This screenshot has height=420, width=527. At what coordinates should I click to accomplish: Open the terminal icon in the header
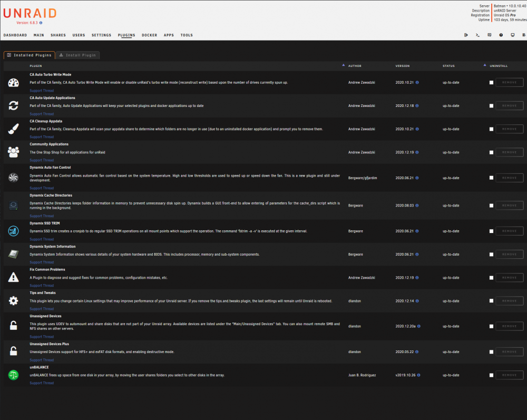point(477,35)
